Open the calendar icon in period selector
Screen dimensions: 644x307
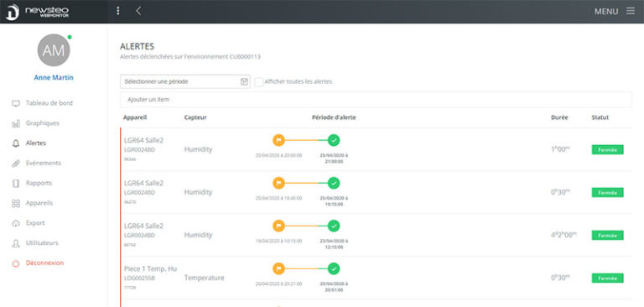pyautogui.click(x=244, y=82)
